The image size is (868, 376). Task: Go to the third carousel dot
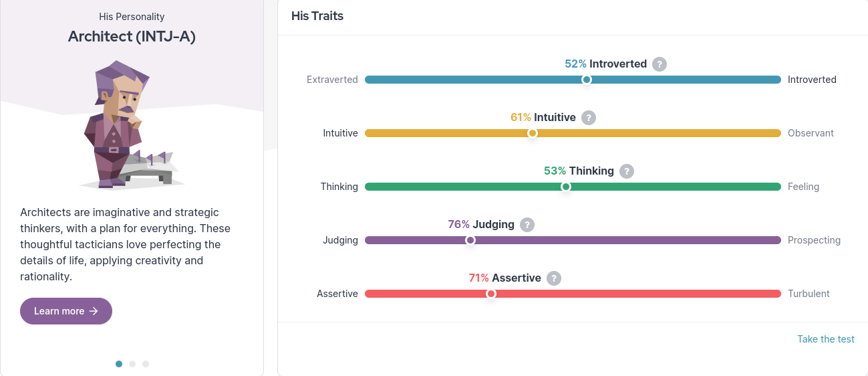146,364
